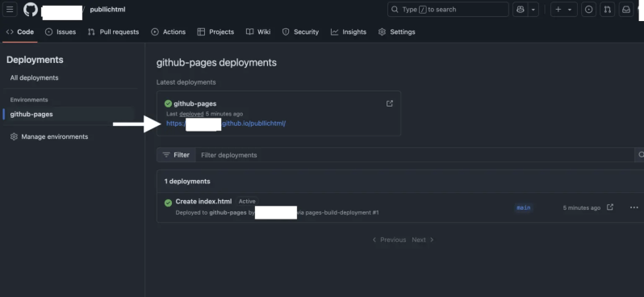The width and height of the screenshot is (644, 297).
Task: Open the Insights tab
Action: click(x=349, y=31)
